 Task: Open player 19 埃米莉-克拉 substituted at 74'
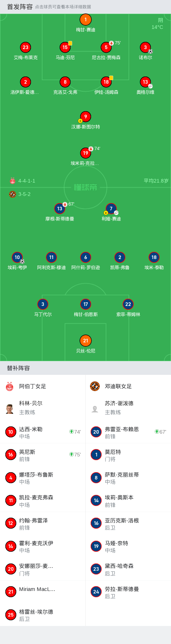pyautogui.click(x=86, y=153)
